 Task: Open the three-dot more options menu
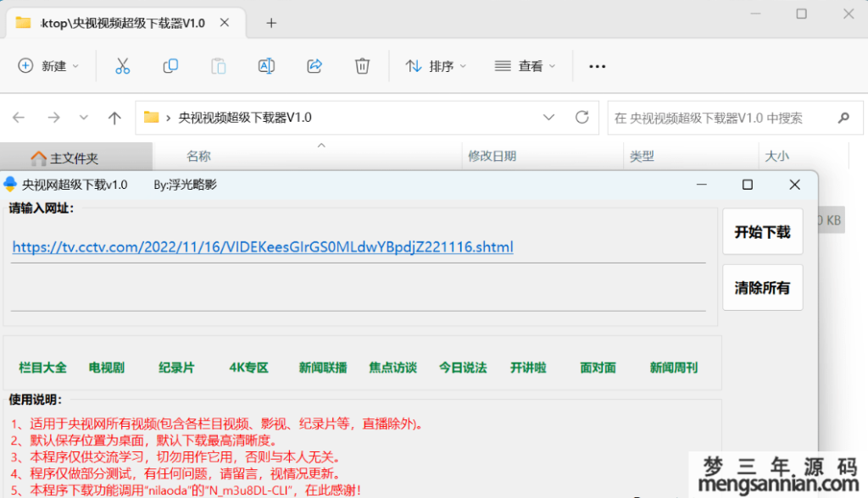[598, 66]
